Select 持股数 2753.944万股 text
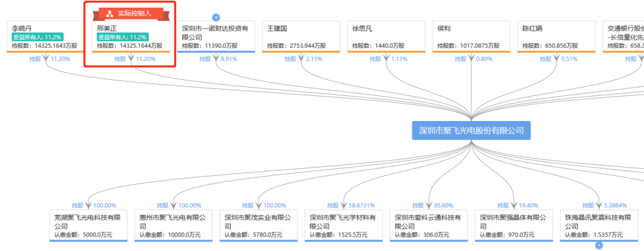This screenshot has height=251, width=644. click(296, 45)
